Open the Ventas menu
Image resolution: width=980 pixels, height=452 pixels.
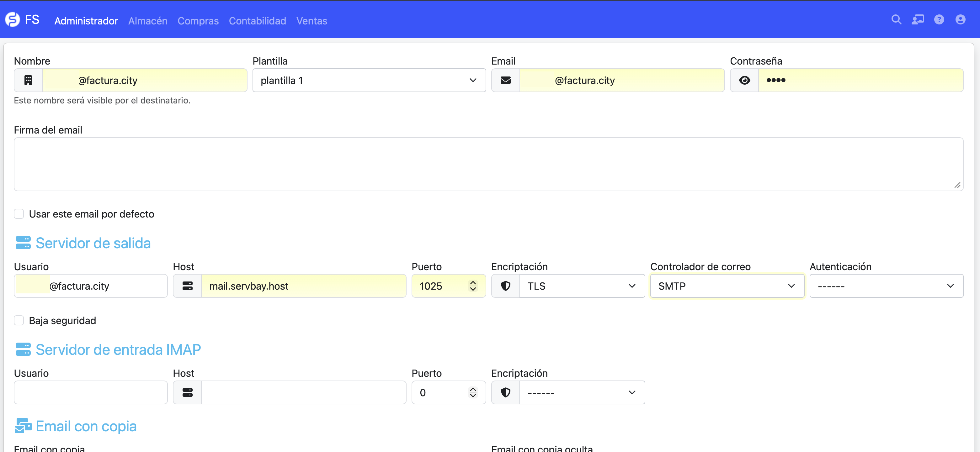pos(312,20)
